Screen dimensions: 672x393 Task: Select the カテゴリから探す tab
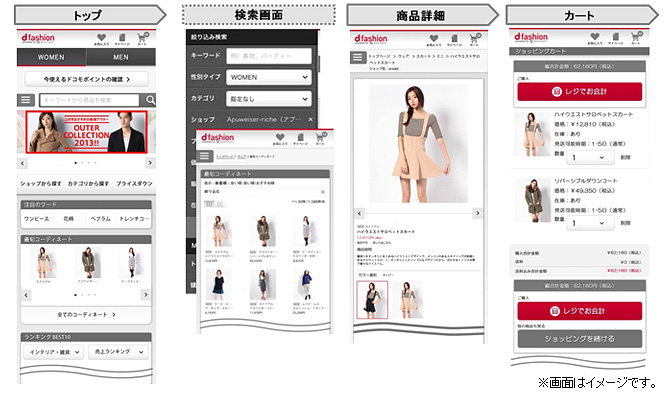[88, 183]
